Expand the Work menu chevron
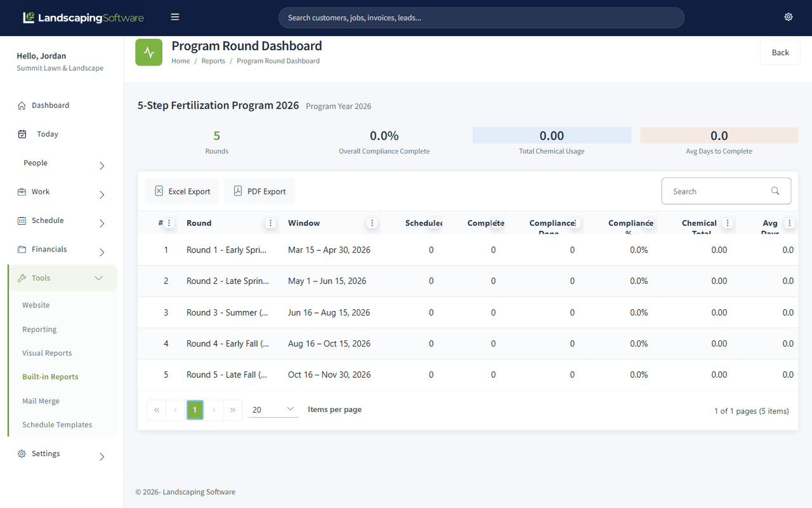Viewport: 812px width, 508px height. pyautogui.click(x=102, y=195)
